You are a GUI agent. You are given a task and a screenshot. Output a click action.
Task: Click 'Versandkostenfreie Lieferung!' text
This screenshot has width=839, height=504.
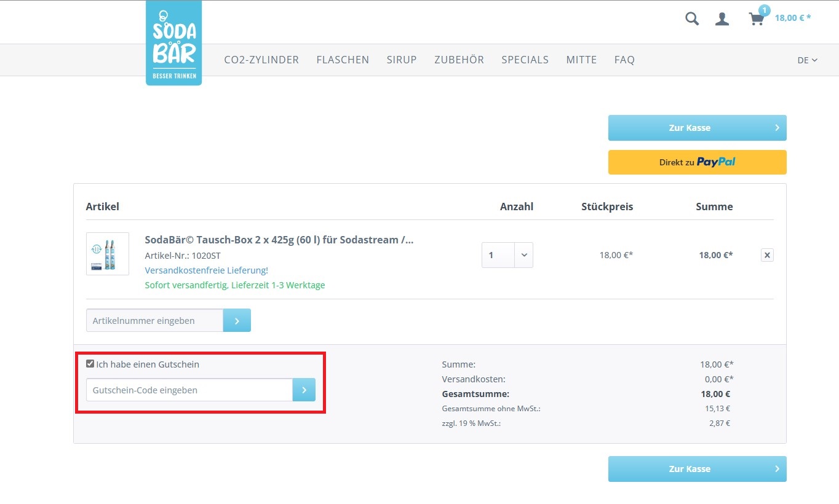(x=207, y=270)
